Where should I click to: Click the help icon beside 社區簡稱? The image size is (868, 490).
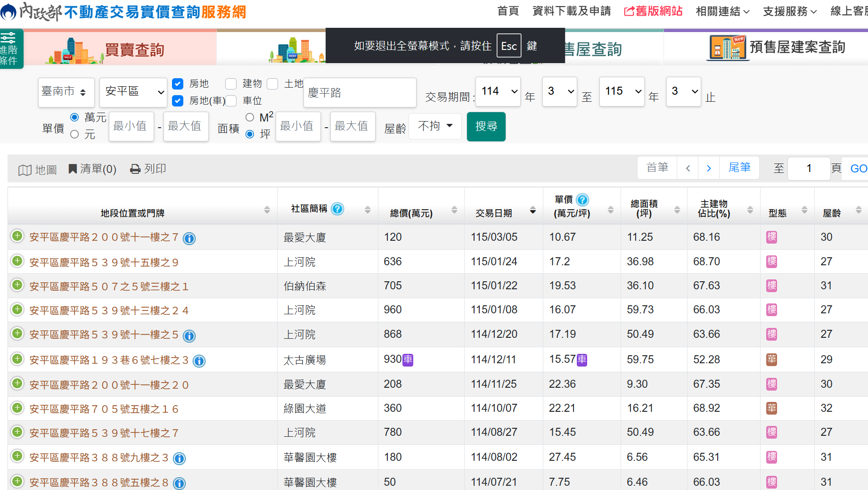pos(337,208)
